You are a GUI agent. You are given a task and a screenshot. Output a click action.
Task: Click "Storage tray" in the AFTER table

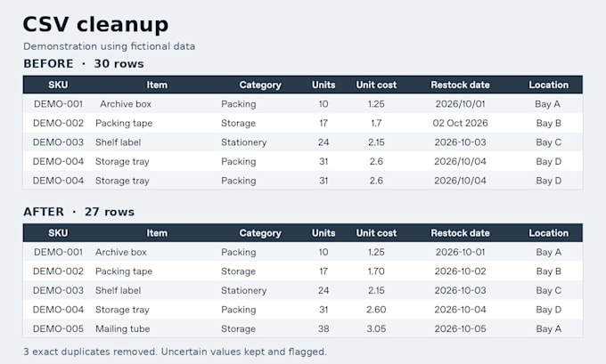(x=122, y=310)
